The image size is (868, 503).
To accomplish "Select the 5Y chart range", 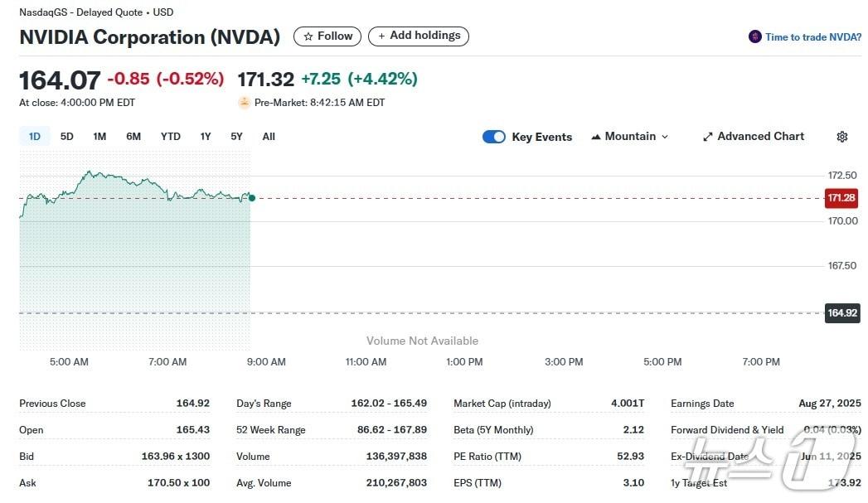I will (237, 137).
